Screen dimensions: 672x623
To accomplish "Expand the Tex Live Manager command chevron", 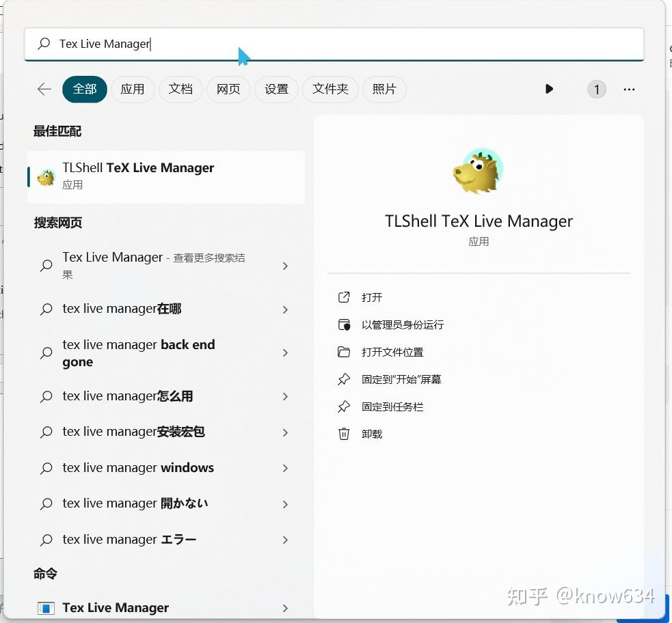I will (285, 607).
